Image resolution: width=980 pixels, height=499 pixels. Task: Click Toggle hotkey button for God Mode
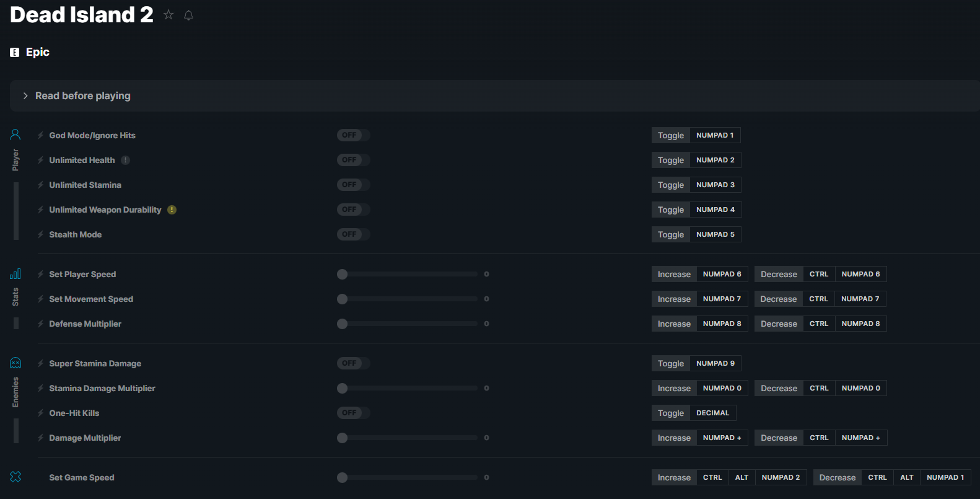pos(671,135)
